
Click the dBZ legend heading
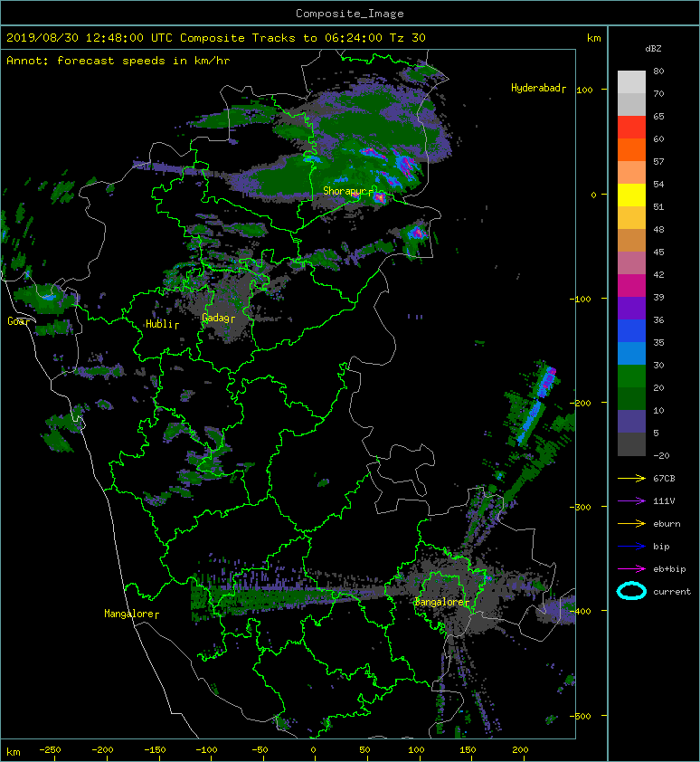coord(653,49)
